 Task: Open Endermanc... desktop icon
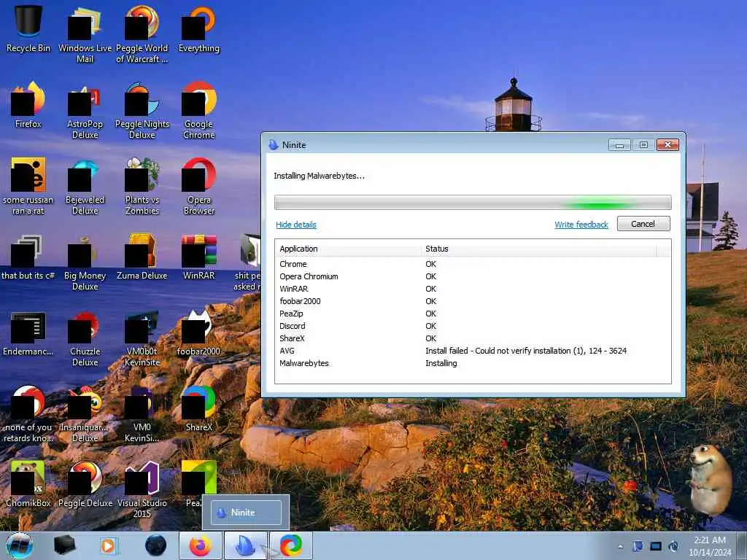tap(28, 332)
